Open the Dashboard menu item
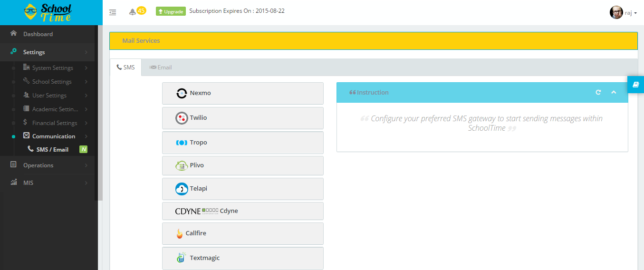 pyautogui.click(x=48, y=34)
